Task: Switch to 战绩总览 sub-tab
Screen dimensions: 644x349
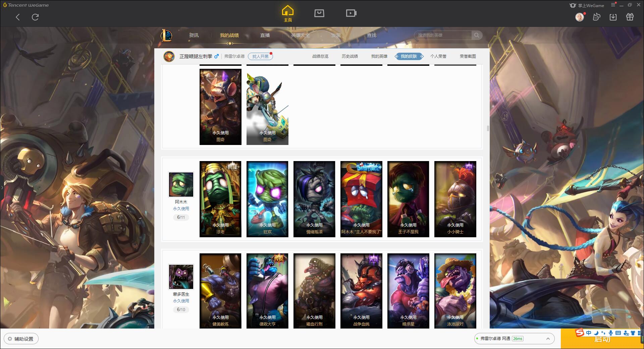Action: coord(320,56)
